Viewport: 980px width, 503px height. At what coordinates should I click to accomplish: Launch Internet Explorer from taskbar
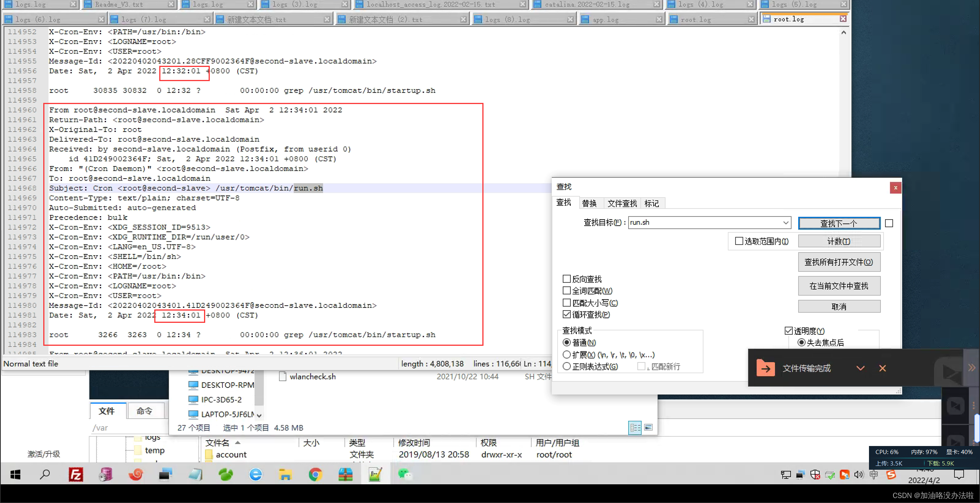[x=255, y=475]
